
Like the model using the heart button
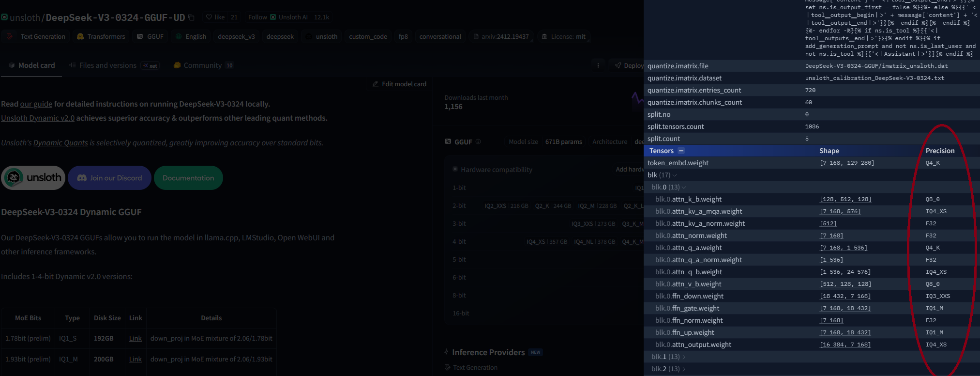[x=215, y=17]
